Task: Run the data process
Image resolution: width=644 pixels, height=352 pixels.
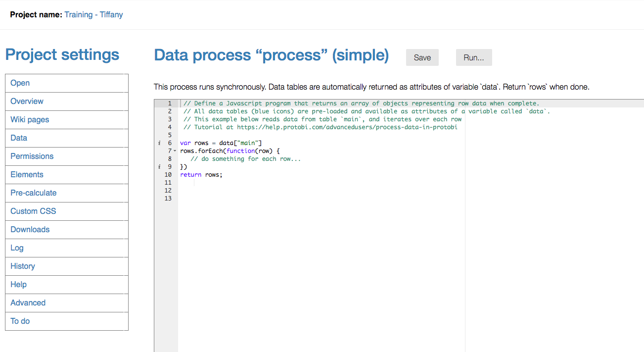Action: 473,57
